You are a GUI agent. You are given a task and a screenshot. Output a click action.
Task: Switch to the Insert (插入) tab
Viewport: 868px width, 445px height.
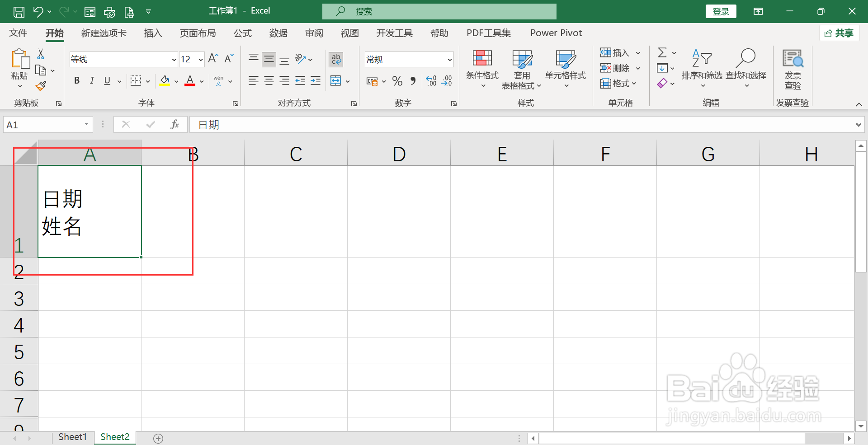[153, 33]
